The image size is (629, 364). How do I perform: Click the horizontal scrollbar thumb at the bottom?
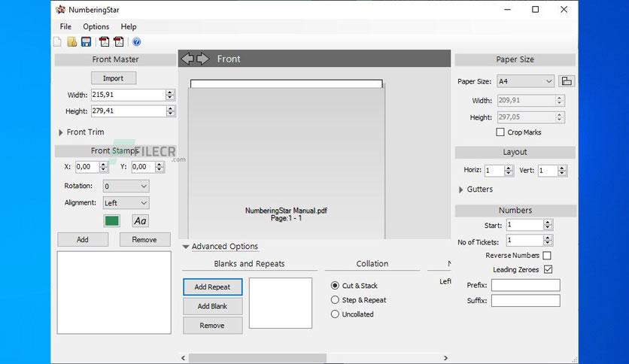coord(257,357)
